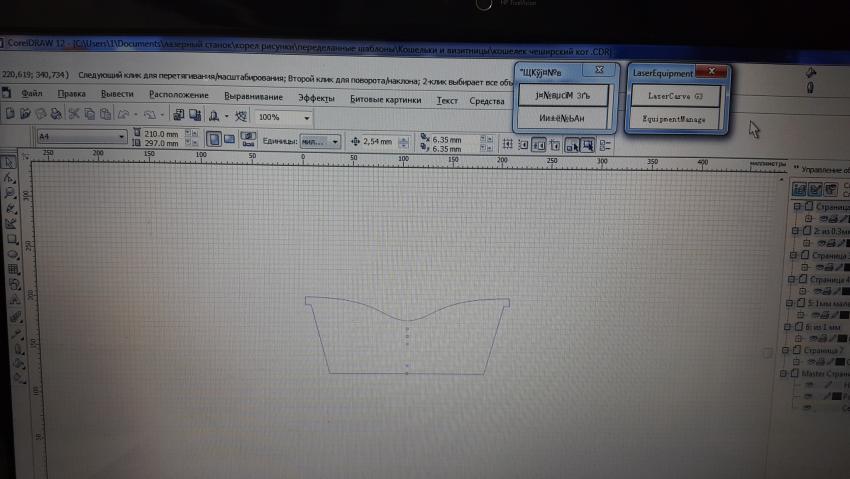The image size is (850, 479).
Task: Open the units (Единицы) dropdown
Action: (335, 141)
